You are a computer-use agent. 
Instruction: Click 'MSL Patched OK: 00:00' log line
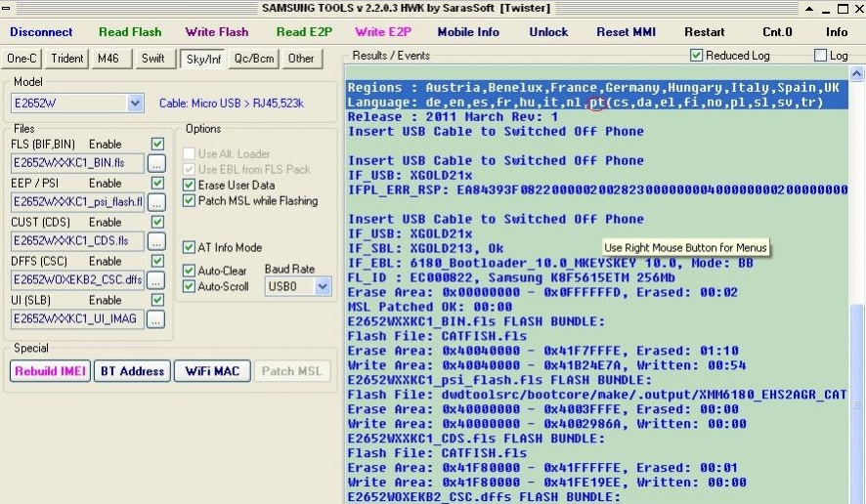click(430, 307)
